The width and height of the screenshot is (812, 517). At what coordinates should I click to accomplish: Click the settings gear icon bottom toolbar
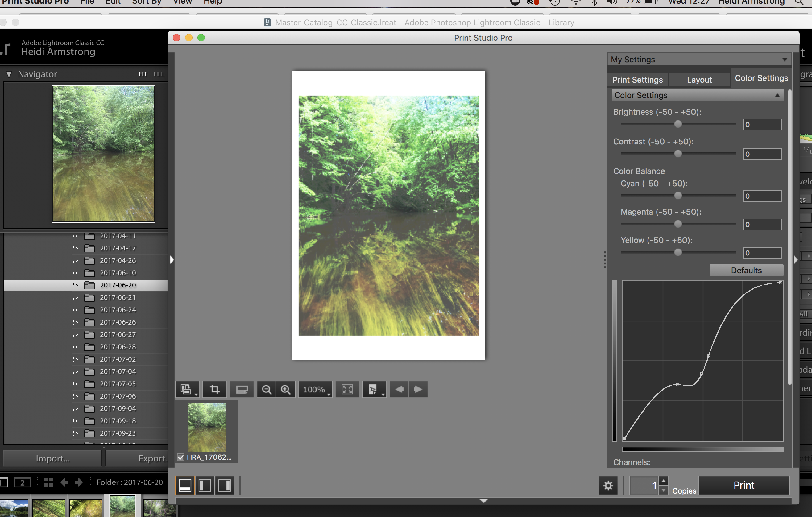pyautogui.click(x=608, y=485)
